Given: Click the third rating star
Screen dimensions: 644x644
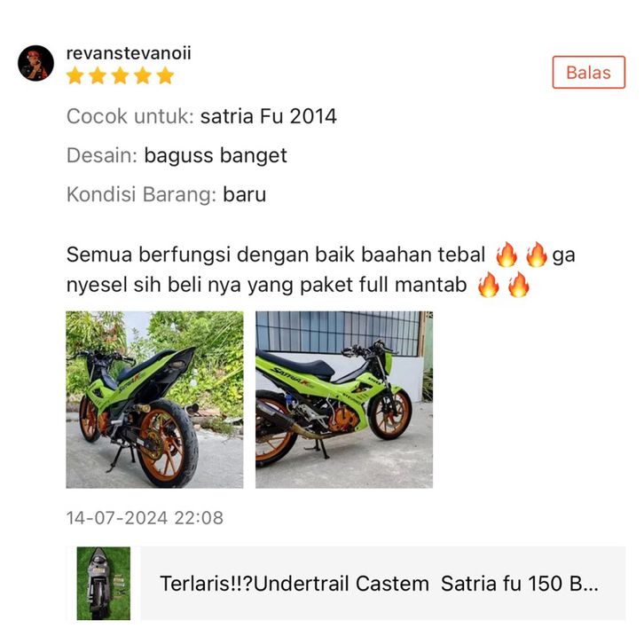Looking at the screenshot, I should 121,76.
